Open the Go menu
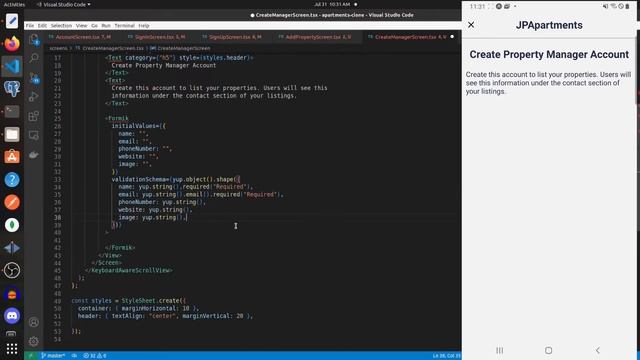Image resolution: width=640 pixels, height=360 pixels. click(x=94, y=25)
